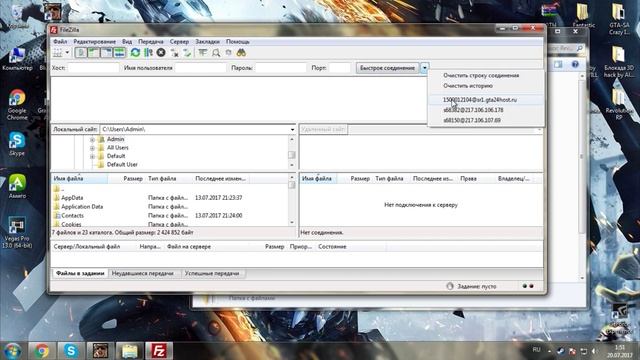Viewport: 640px width, 360px height.
Task: Open Skype from the taskbar
Action: [71, 351]
